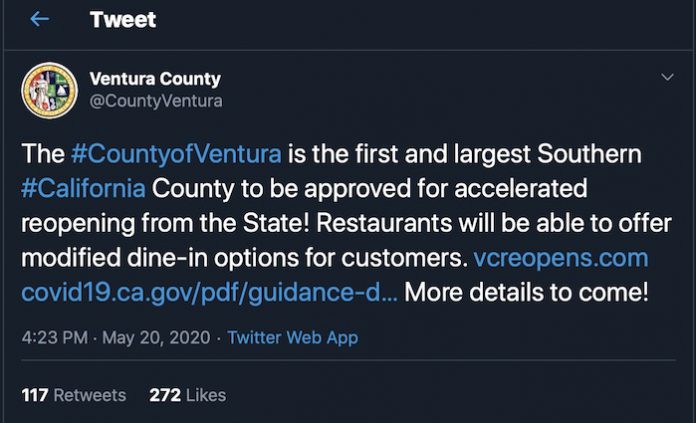Image resolution: width=696 pixels, height=423 pixels.
Task: Click the 'approved for accelerated' tweet text
Action: [446, 189]
